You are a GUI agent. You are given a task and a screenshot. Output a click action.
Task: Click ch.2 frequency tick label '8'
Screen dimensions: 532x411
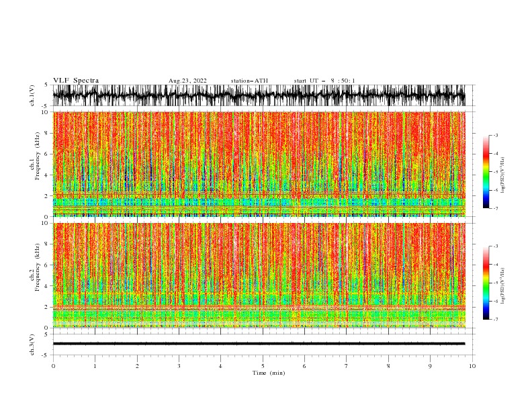tap(46, 244)
